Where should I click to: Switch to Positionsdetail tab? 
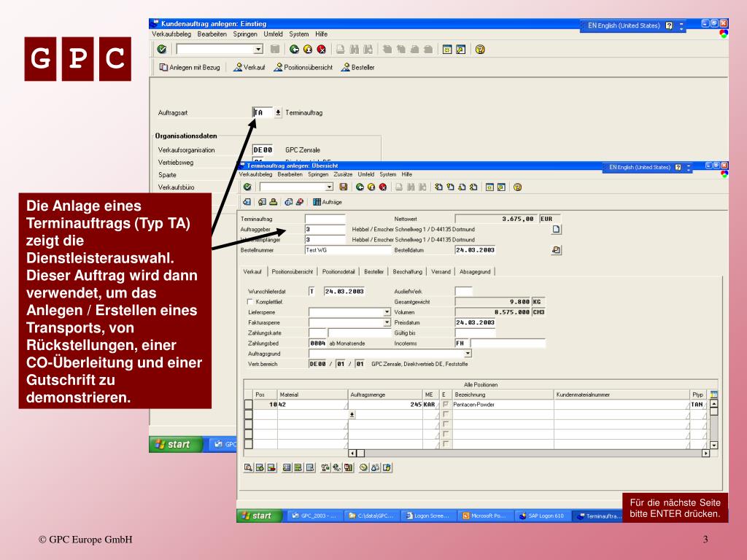338,271
